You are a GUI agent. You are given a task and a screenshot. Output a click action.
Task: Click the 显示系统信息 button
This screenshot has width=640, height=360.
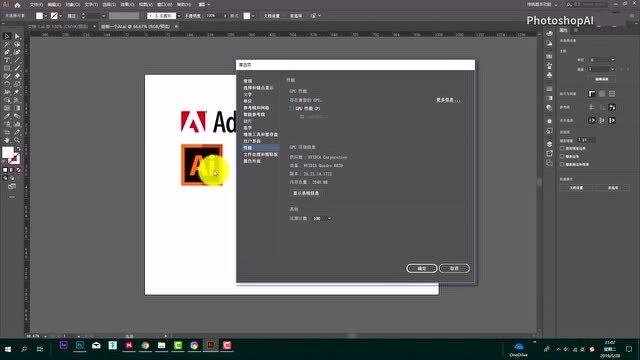click(306, 193)
